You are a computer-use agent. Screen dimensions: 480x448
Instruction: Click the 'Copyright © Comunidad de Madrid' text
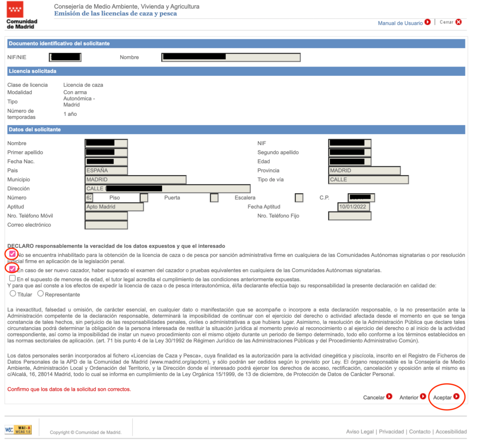point(85,433)
